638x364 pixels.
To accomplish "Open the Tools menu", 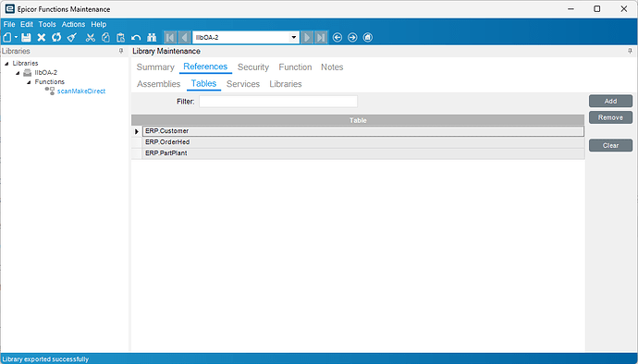I will (x=47, y=24).
